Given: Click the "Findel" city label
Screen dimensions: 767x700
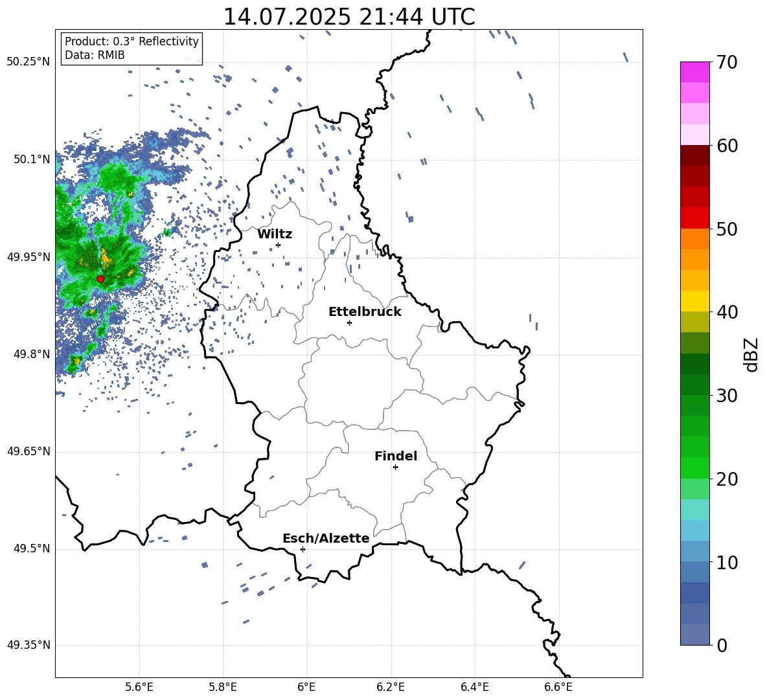Looking at the screenshot, I should (396, 456).
